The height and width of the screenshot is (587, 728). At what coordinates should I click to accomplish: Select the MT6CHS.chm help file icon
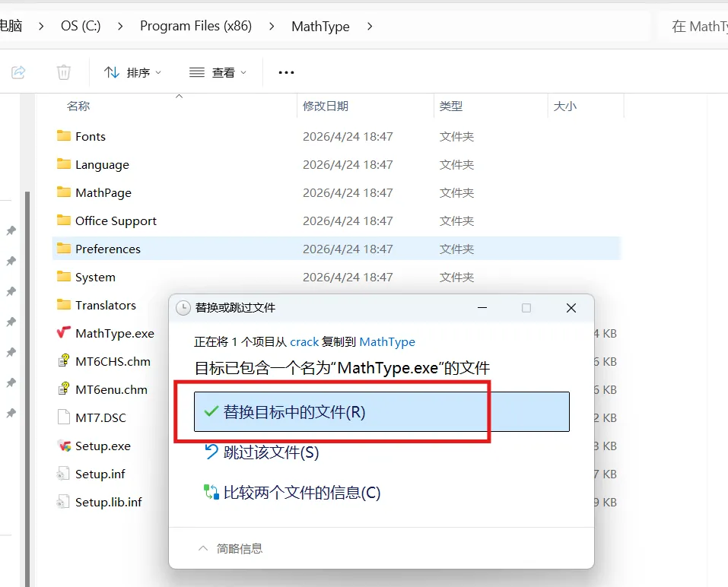[x=64, y=361]
